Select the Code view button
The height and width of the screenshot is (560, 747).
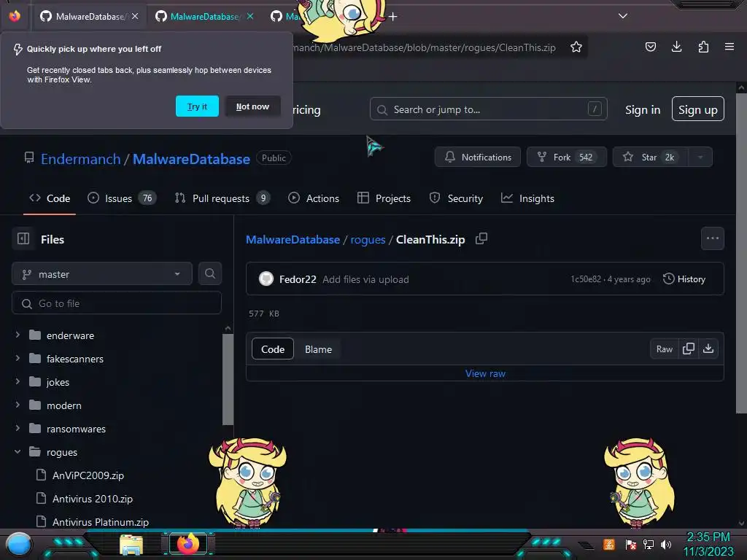(x=273, y=349)
